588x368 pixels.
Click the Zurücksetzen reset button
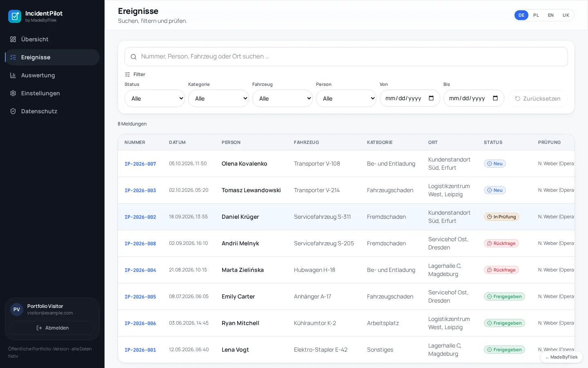point(538,99)
